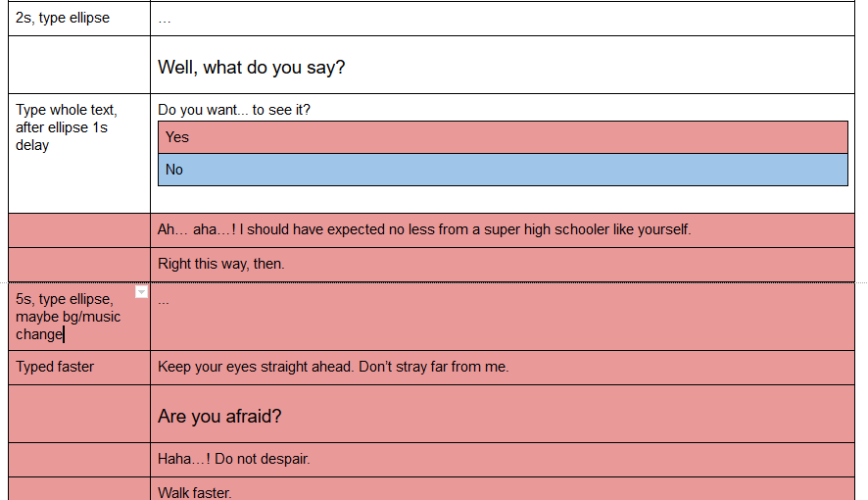Click the "Haha…! Do not despair." line

233,458
